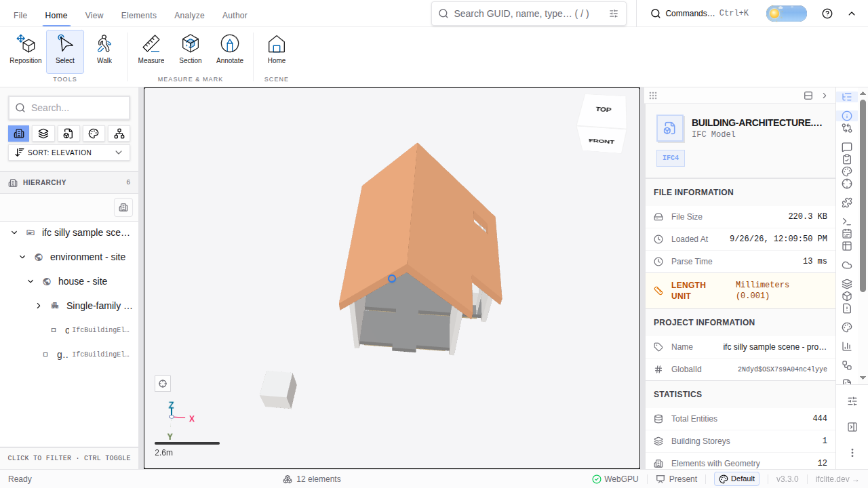Toggle the building hierarchy view button
Image resolution: width=868 pixels, height=488 pixels.
click(19, 134)
